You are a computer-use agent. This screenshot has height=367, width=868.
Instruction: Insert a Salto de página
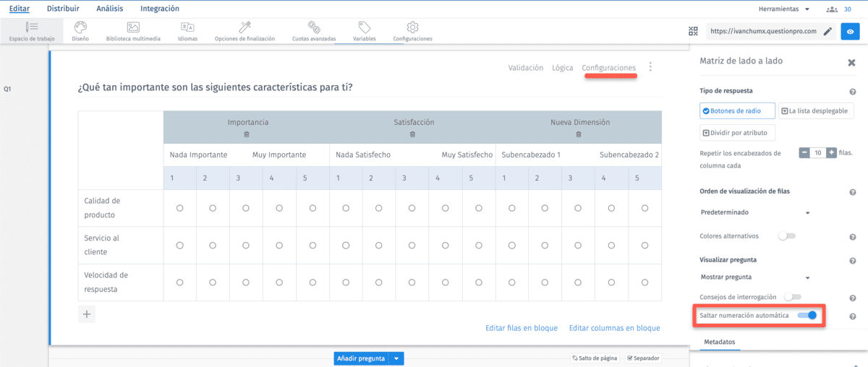pyautogui.click(x=595, y=358)
